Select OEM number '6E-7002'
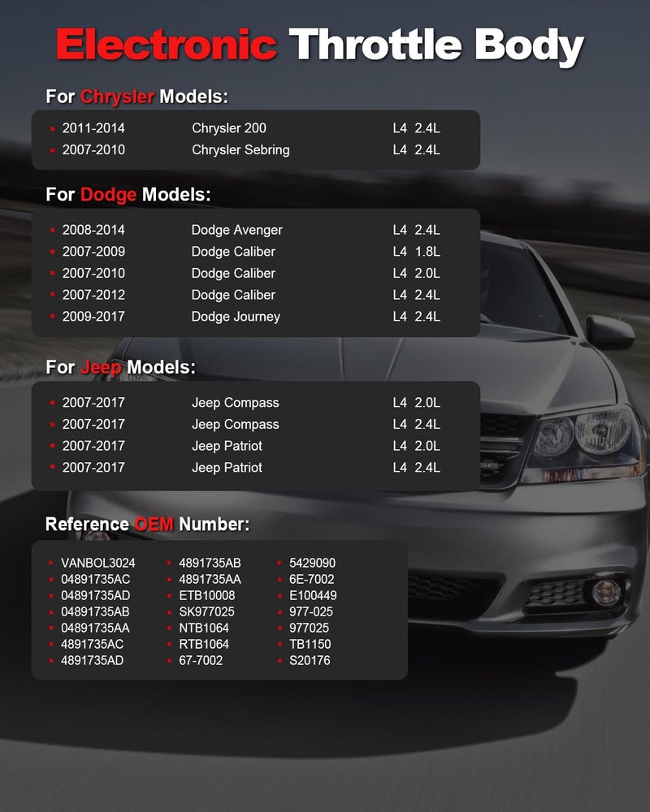 click(x=311, y=579)
